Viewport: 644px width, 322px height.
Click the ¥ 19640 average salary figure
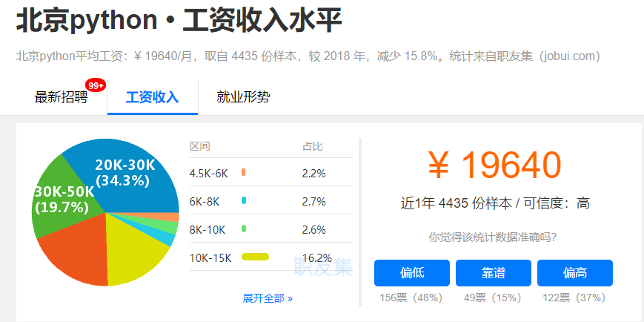(x=494, y=165)
